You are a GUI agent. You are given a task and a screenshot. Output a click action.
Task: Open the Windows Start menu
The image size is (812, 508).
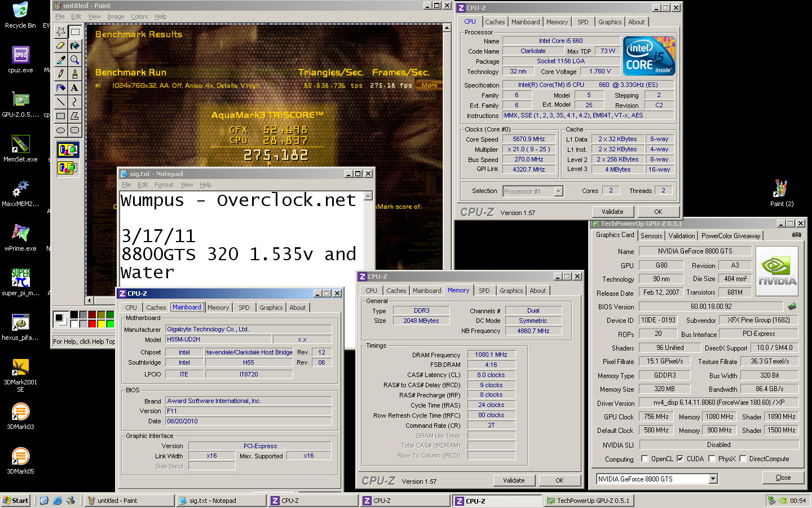click(x=16, y=501)
